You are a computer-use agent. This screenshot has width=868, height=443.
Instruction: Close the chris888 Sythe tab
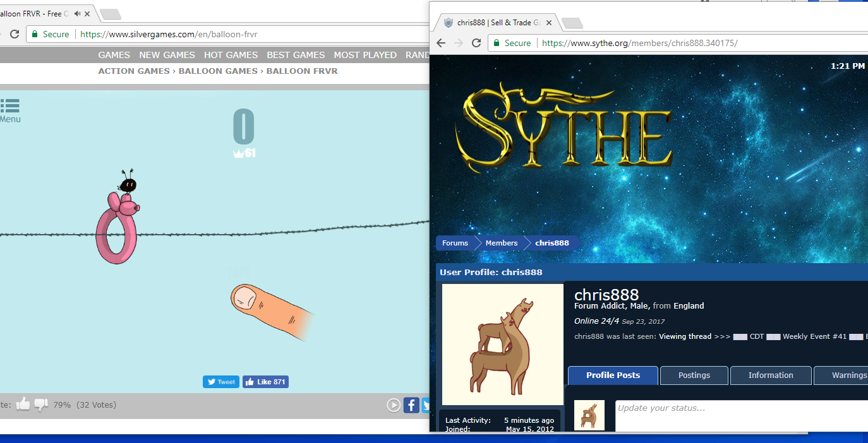point(549,23)
